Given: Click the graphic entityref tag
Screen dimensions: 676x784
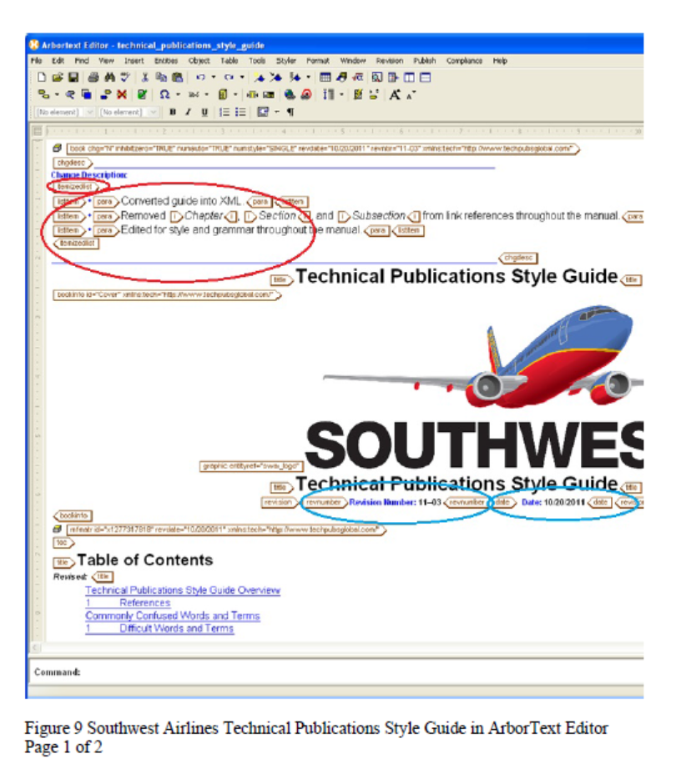Looking at the screenshot, I should (x=252, y=466).
